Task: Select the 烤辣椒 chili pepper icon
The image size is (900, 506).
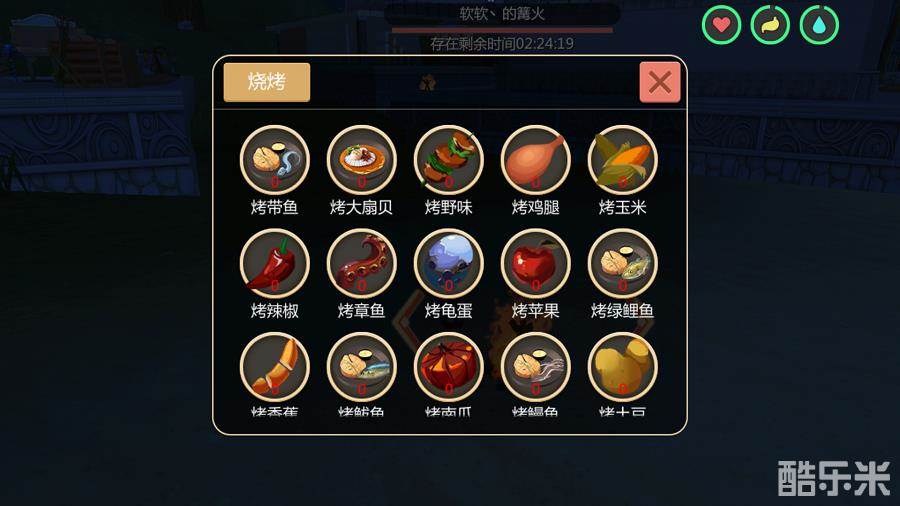Action: pos(275,263)
